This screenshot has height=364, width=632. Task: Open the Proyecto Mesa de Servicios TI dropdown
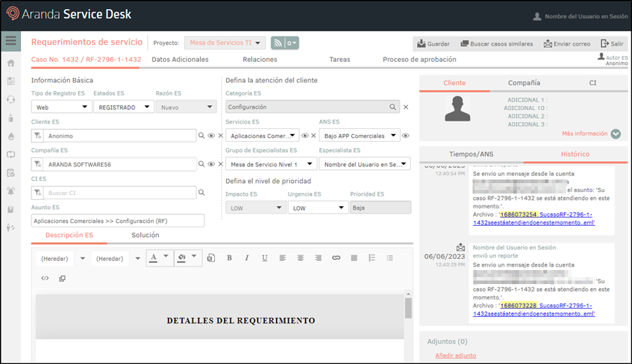[x=225, y=43]
